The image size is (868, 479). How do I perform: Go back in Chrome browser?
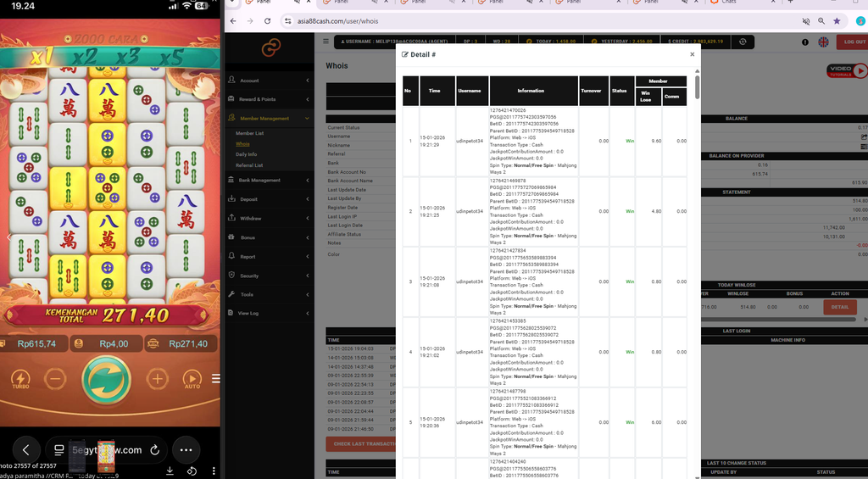tap(233, 21)
